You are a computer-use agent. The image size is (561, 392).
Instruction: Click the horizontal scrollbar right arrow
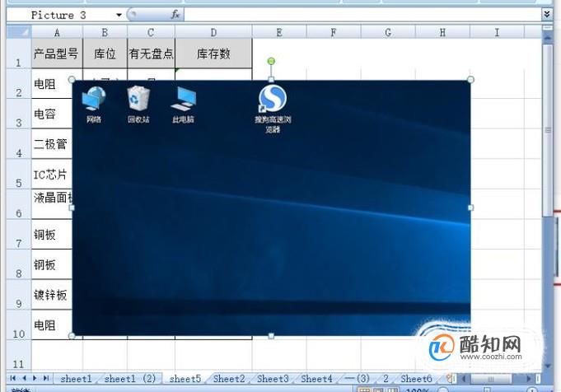pos(529,378)
